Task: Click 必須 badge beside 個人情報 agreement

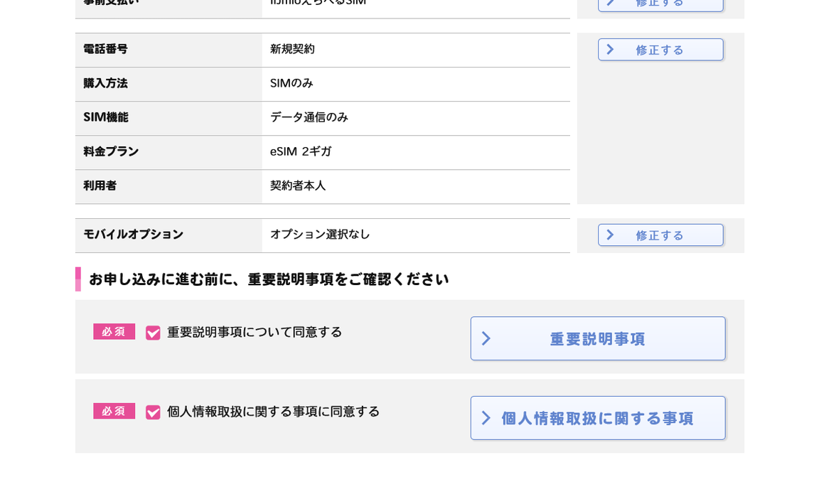Action: (114, 412)
